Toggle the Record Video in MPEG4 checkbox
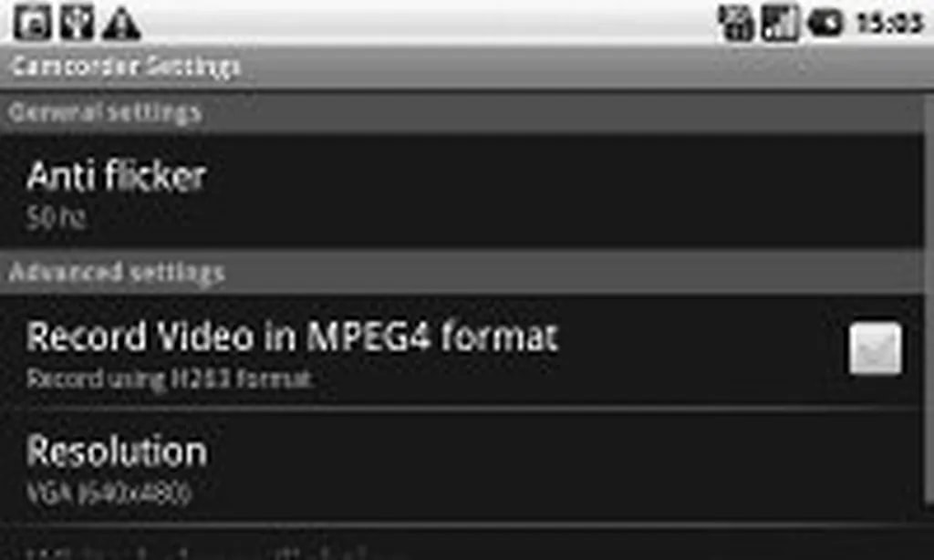 pos(875,349)
